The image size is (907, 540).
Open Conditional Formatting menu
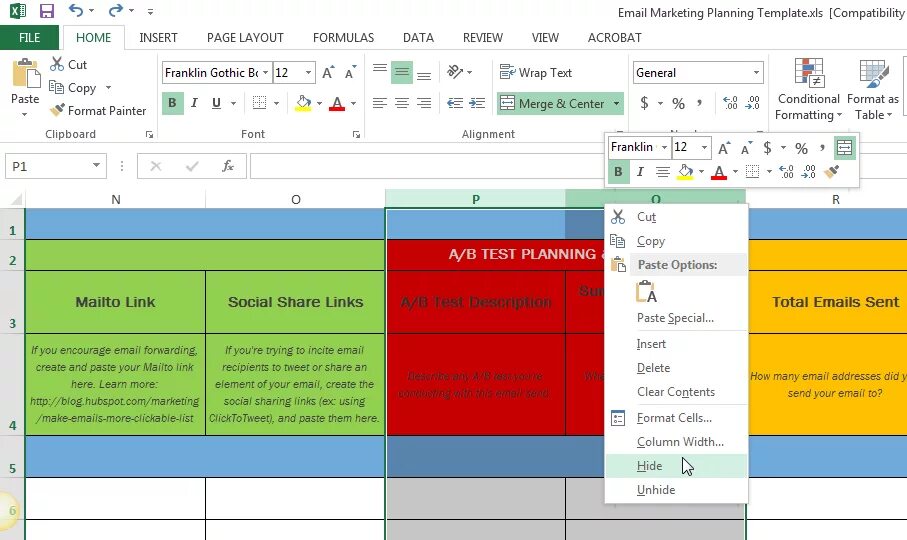[808, 89]
